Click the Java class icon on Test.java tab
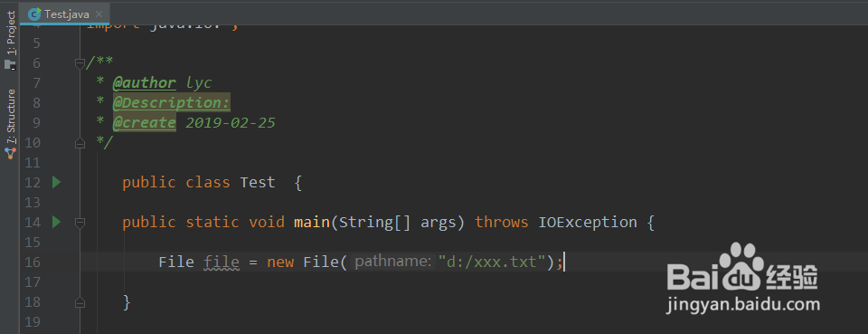The height and width of the screenshot is (334, 868). click(x=34, y=14)
